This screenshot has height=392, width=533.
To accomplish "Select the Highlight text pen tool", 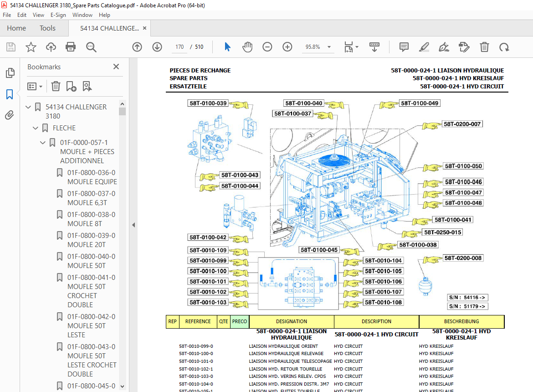I will tap(424, 47).
